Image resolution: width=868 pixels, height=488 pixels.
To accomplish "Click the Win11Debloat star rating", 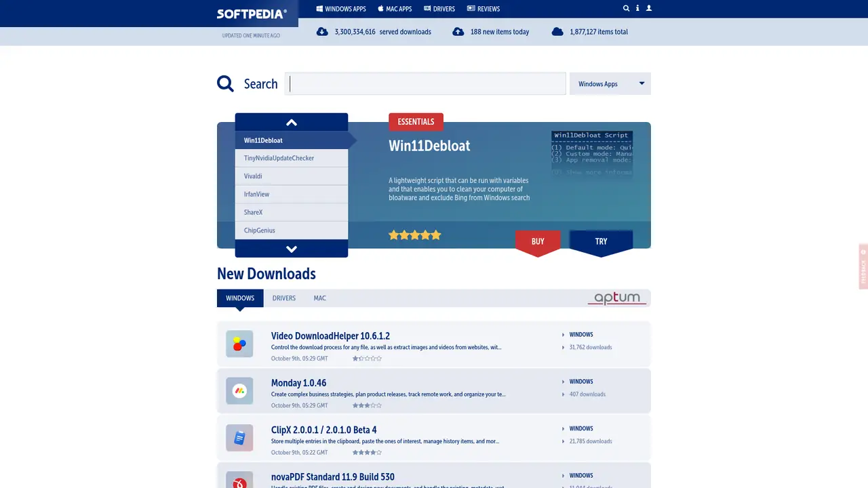I will (414, 235).
